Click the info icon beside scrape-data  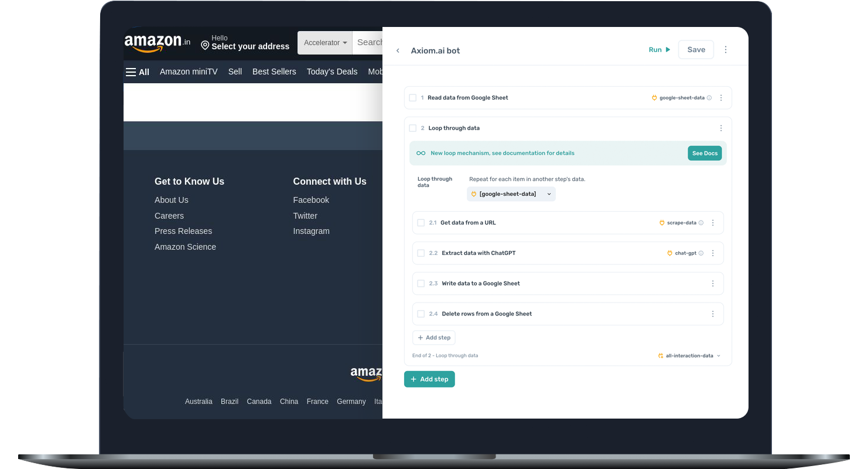point(701,223)
